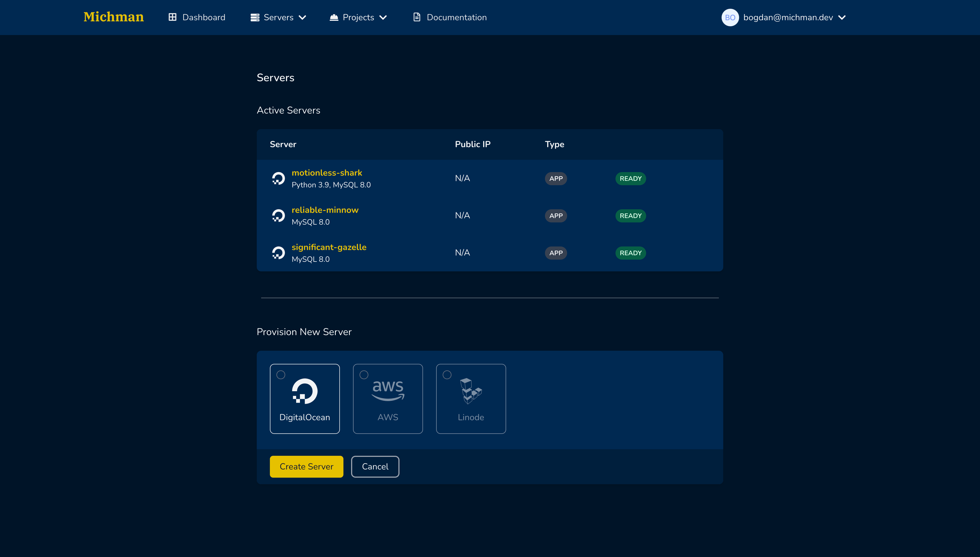This screenshot has height=557, width=980.
Task: Open the bogdan@michman.dev account menu chevron
Action: [842, 17]
